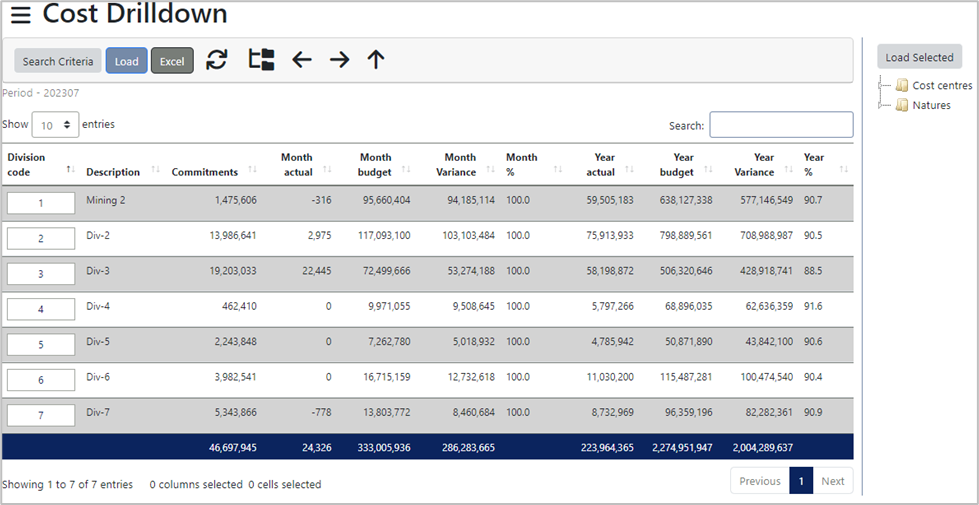Click total commitments 46,697,945

click(231, 448)
